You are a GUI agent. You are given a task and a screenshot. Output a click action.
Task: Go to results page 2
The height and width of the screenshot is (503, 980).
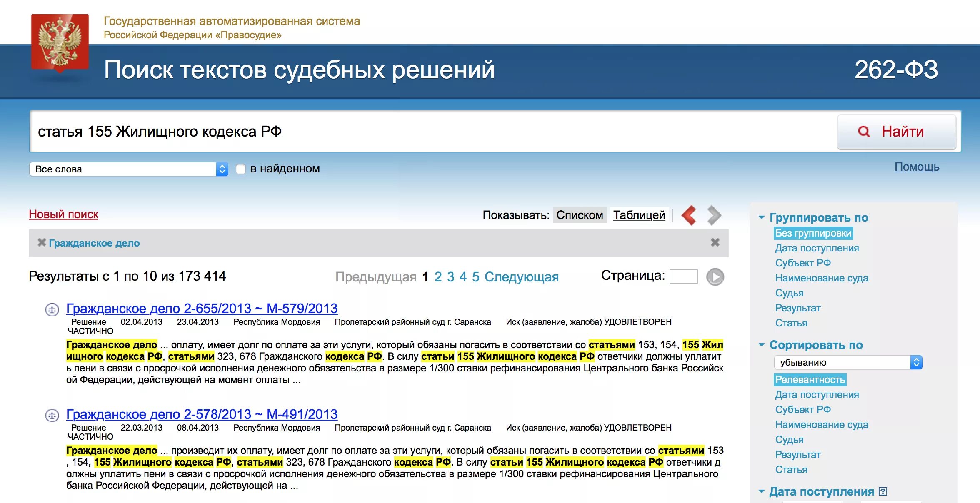coord(438,277)
